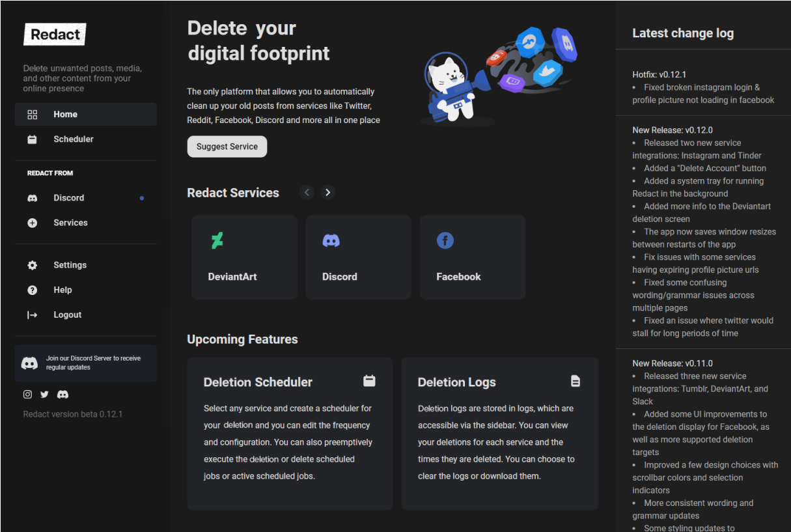The height and width of the screenshot is (532, 791).
Task: Click the left chevron next to Redact Services
Action: (307, 192)
